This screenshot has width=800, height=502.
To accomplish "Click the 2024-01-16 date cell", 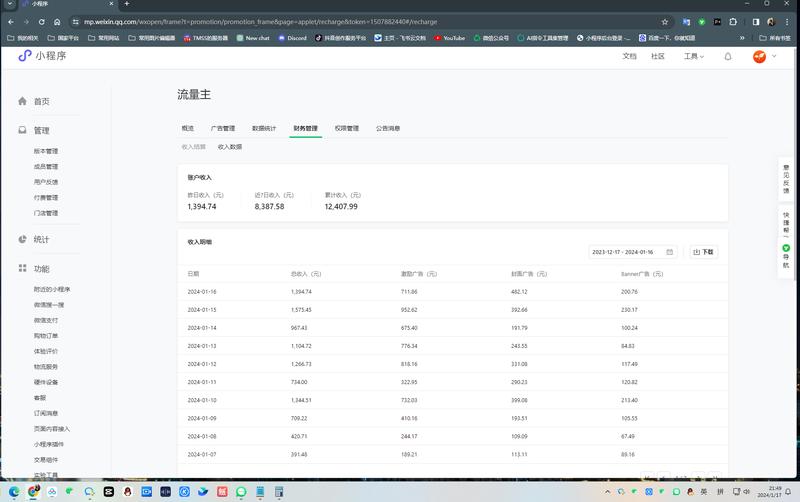I will [202, 292].
